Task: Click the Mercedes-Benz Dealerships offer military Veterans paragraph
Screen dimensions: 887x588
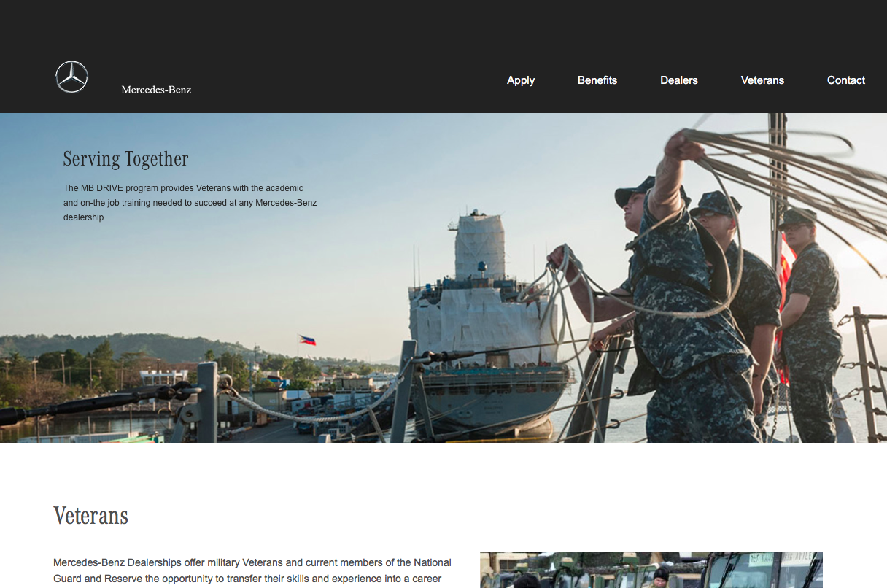Action: pos(252,571)
